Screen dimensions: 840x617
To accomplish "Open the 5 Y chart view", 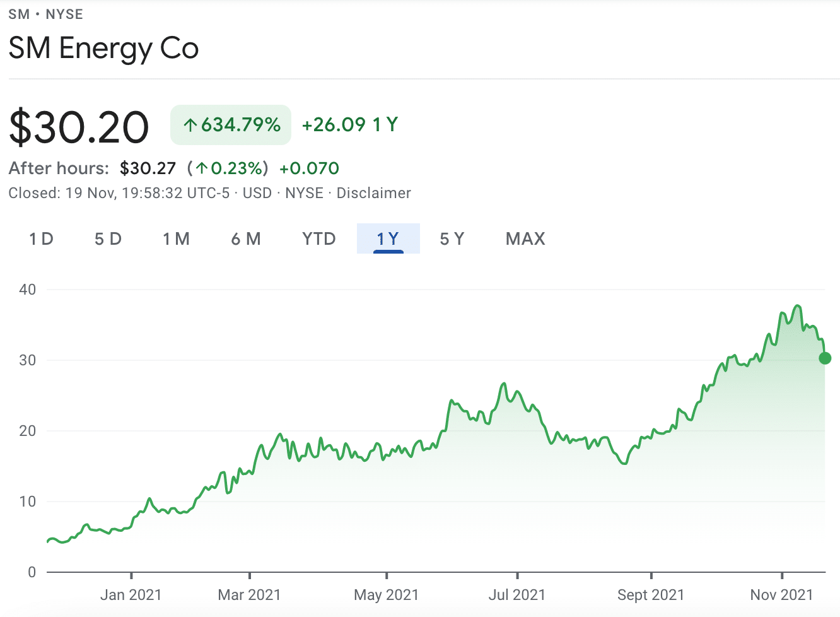I will click(452, 238).
